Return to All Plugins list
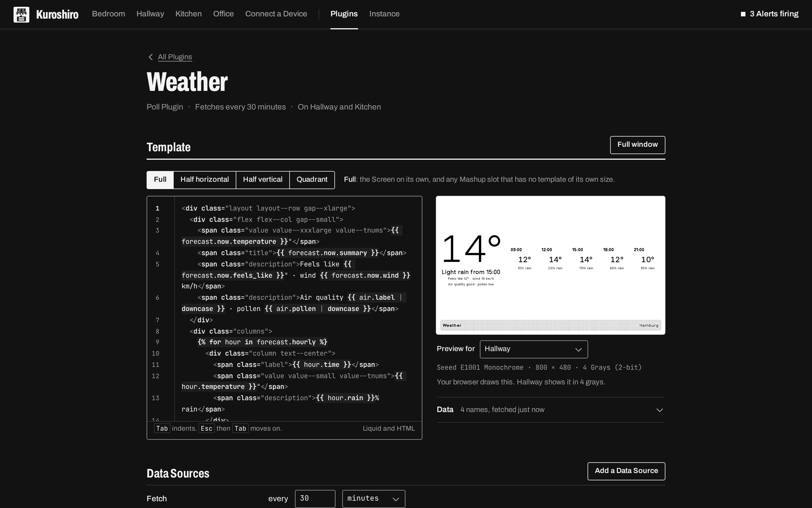The image size is (812, 508). coord(175,57)
